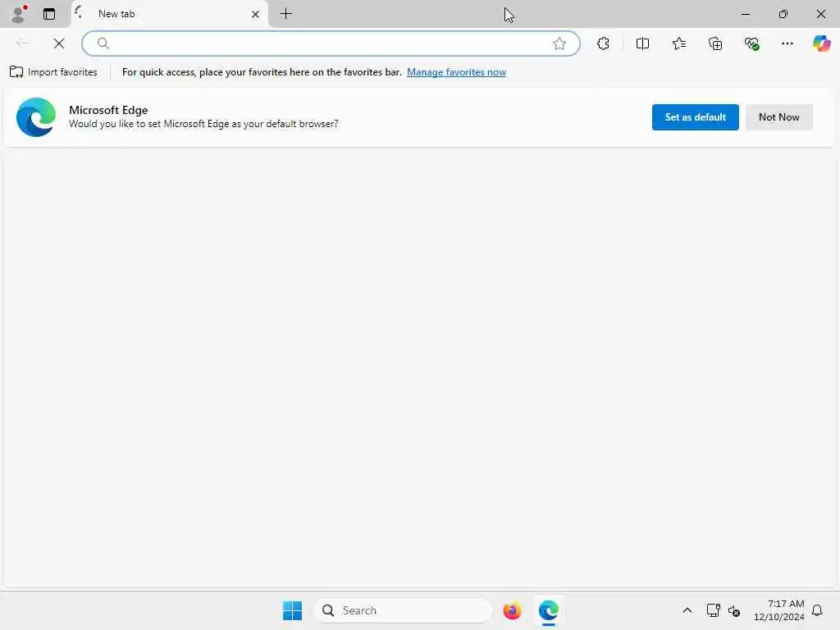Click Import favorites
The height and width of the screenshot is (630, 840).
click(53, 72)
